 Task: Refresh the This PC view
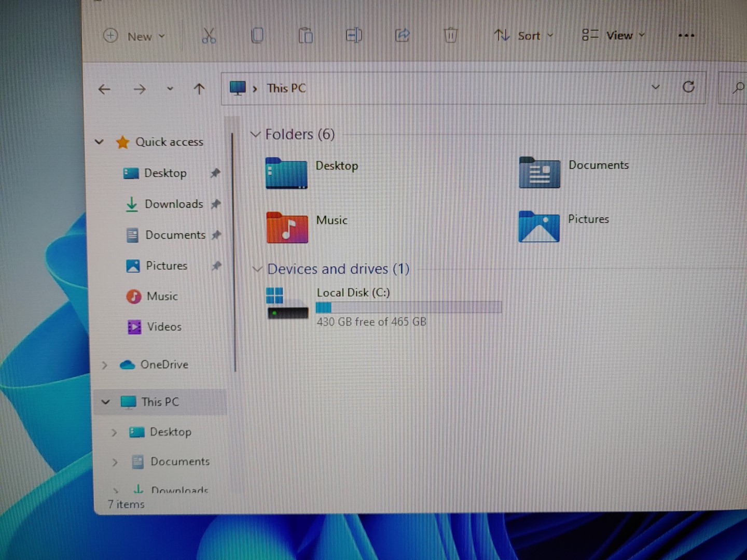688,87
